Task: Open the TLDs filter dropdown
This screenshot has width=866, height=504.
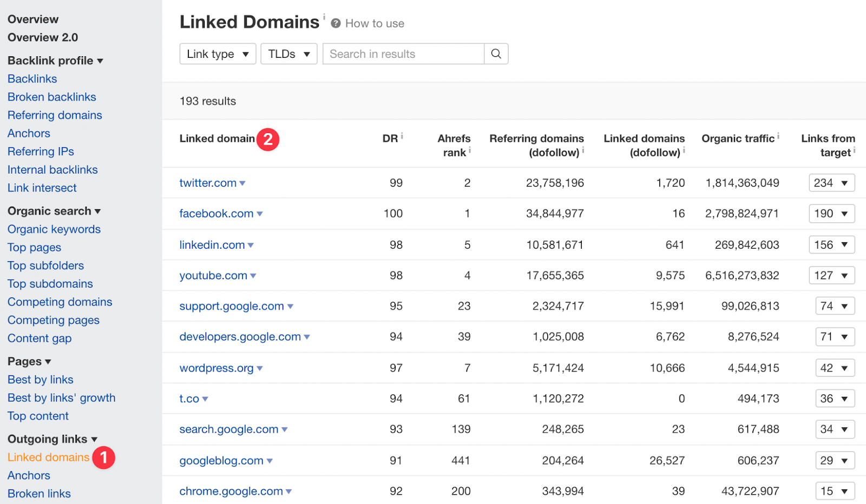Action: 289,54
